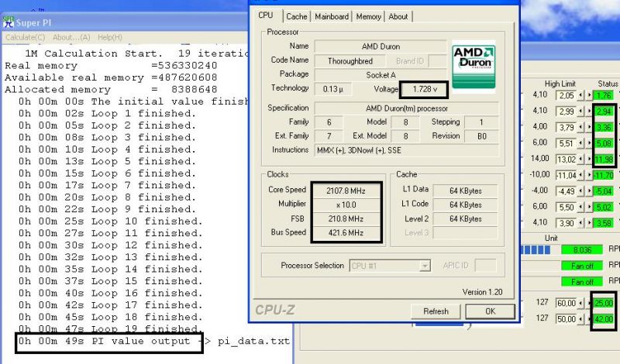Click the 2,05 high limit input field
The width and height of the screenshot is (620, 364).
click(567, 95)
